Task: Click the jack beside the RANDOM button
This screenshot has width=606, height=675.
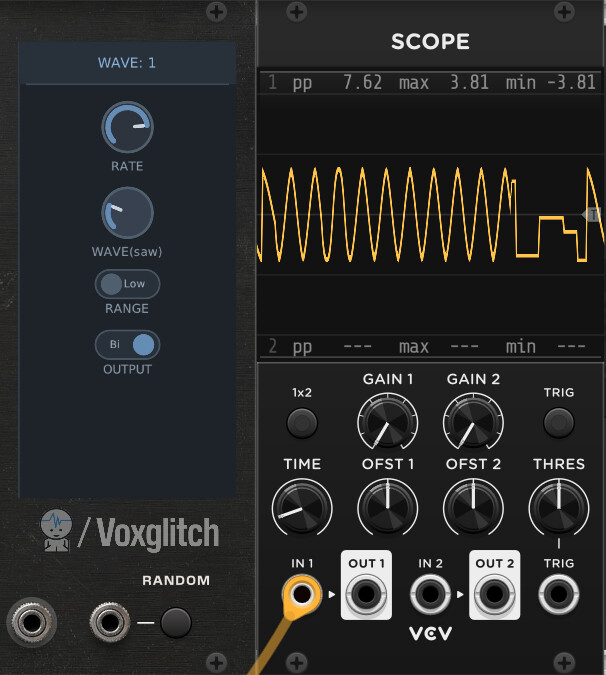Action: [x=110, y=623]
